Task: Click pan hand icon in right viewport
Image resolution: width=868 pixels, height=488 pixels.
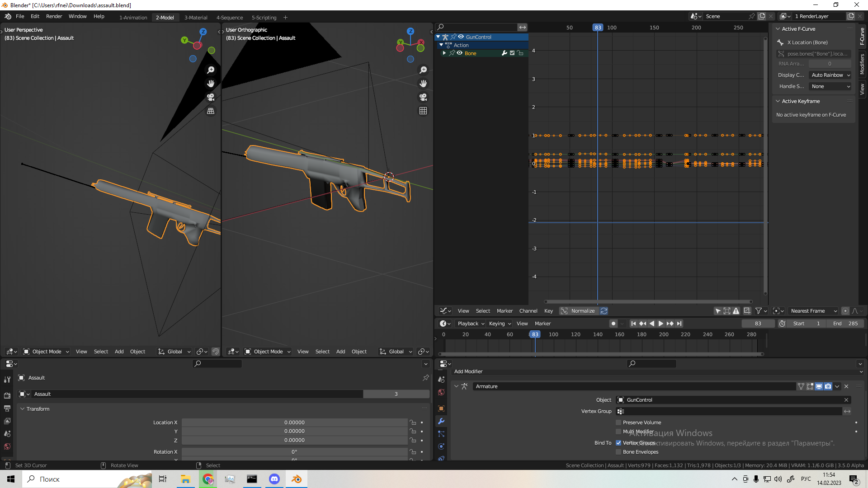Action: tap(423, 84)
